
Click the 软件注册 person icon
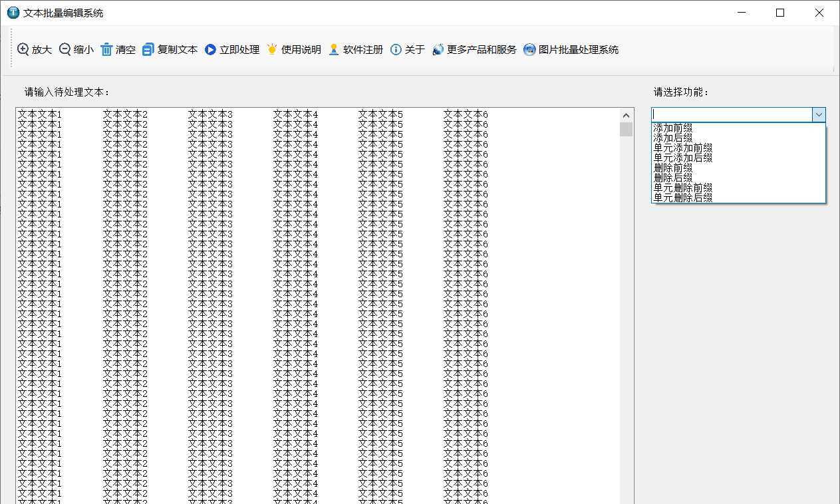(x=334, y=49)
